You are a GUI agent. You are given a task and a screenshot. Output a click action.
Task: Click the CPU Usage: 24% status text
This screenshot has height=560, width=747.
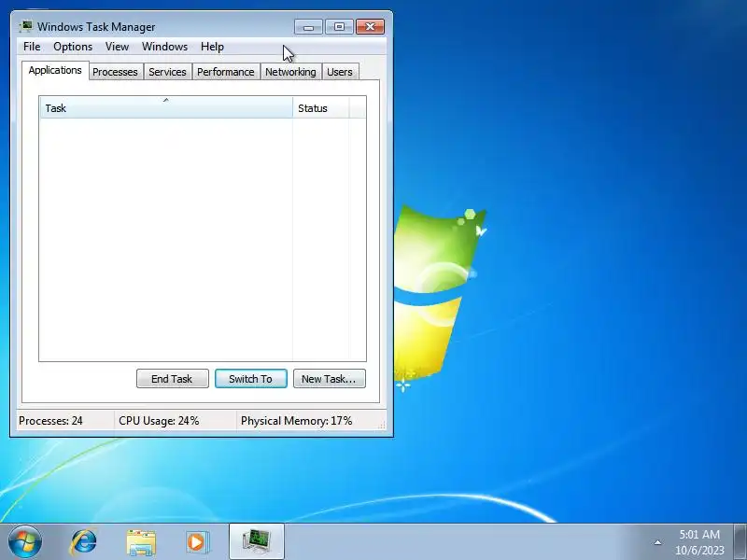[x=159, y=421]
